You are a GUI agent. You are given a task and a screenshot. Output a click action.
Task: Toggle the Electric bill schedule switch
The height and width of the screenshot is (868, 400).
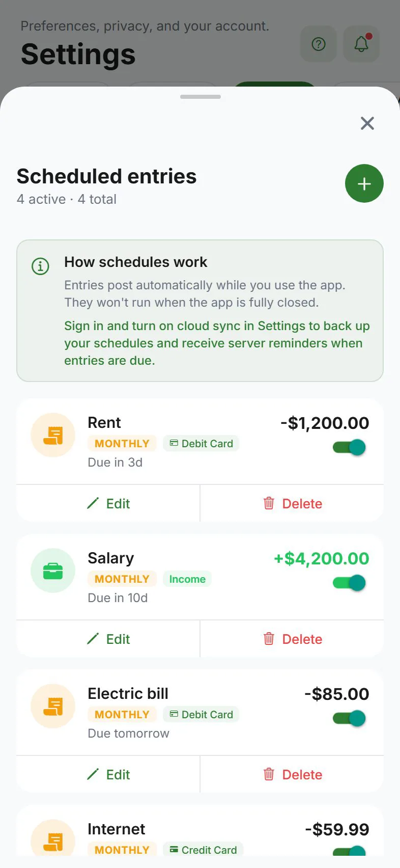click(x=349, y=718)
